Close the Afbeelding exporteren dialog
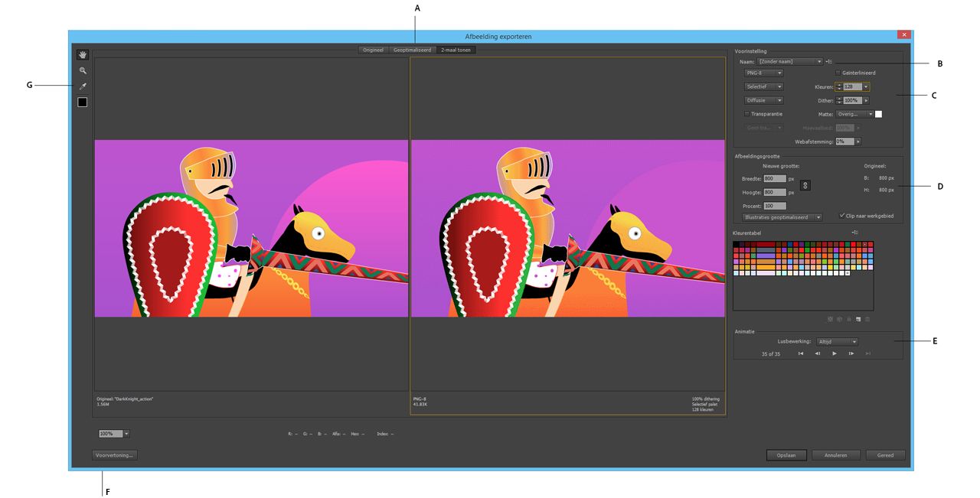 click(x=904, y=35)
